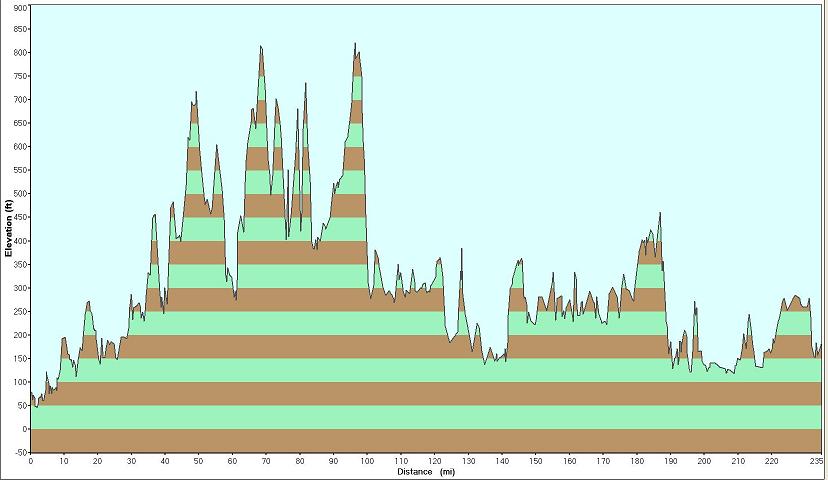The image size is (828, 480).
Task: Pick the small hill top near mile 17
Action: [88, 302]
